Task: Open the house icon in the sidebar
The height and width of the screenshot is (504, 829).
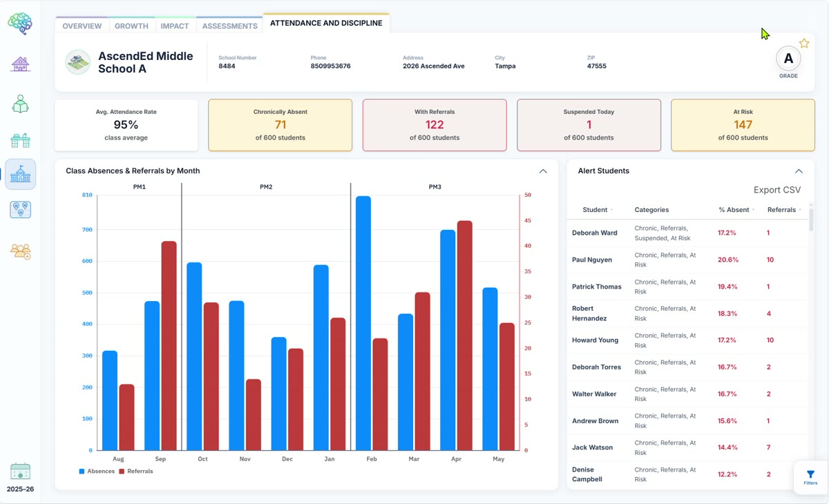Action: pyautogui.click(x=20, y=64)
